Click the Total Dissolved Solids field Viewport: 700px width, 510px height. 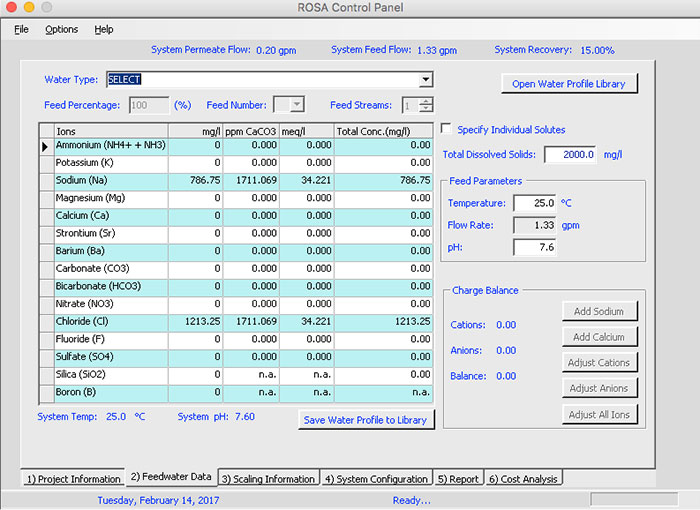(x=570, y=154)
